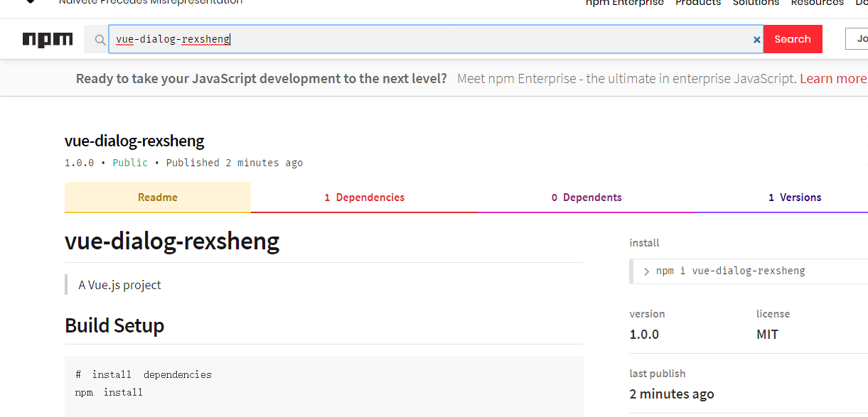Focus the package search input field
Screen dimensions: 868x417
[436, 39]
